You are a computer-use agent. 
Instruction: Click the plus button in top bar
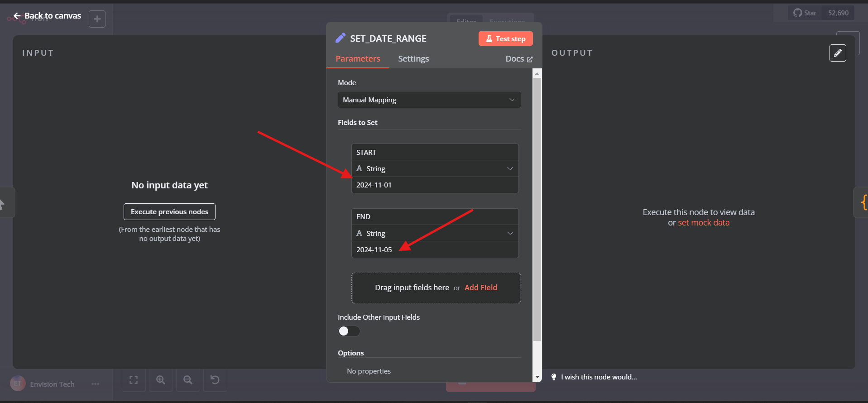97,19
